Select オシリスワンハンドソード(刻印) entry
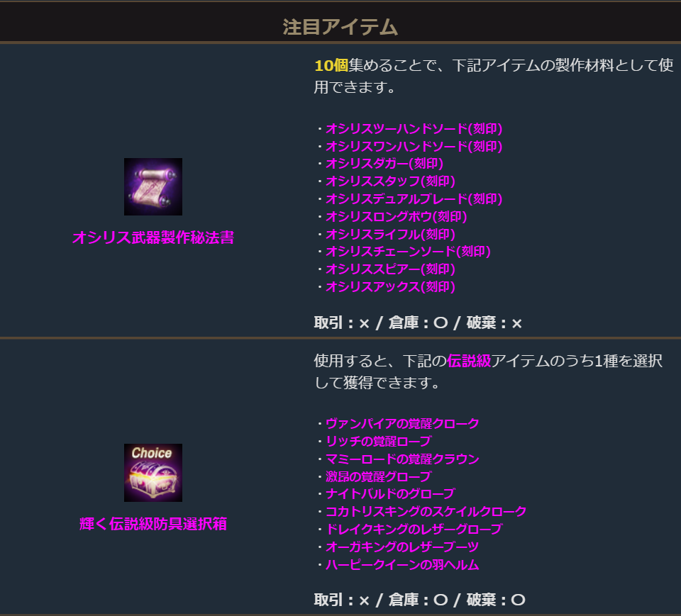This screenshot has width=681, height=616. click(414, 146)
